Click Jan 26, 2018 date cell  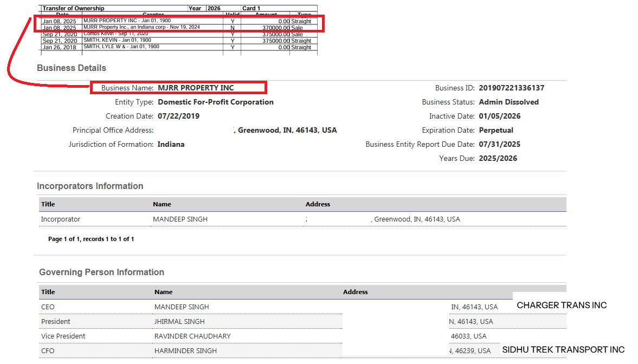[x=60, y=47]
